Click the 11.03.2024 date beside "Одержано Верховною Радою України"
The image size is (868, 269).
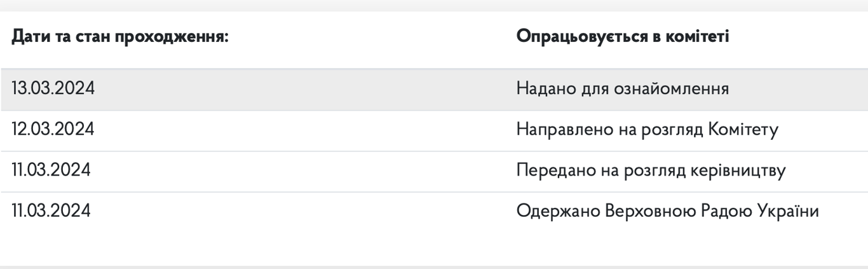click(x=51, y=211)
